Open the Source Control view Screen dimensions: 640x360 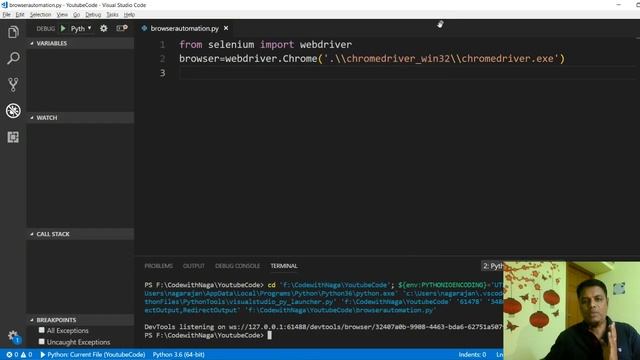point(13,84)
